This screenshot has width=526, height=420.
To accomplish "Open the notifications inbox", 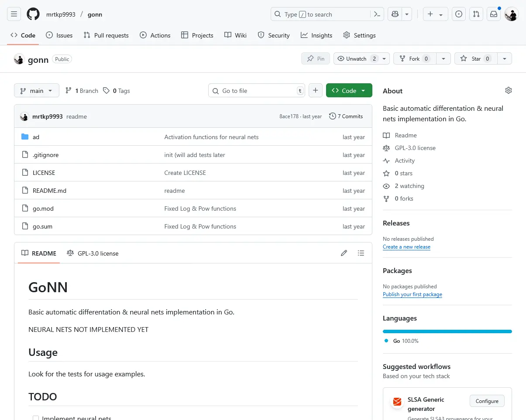I will click(x=494, y=14).
